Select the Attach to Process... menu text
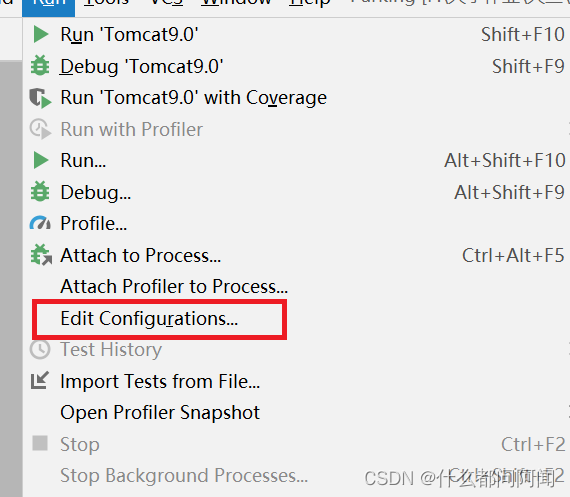Viewport: 570px width, 497px height. 140,255
